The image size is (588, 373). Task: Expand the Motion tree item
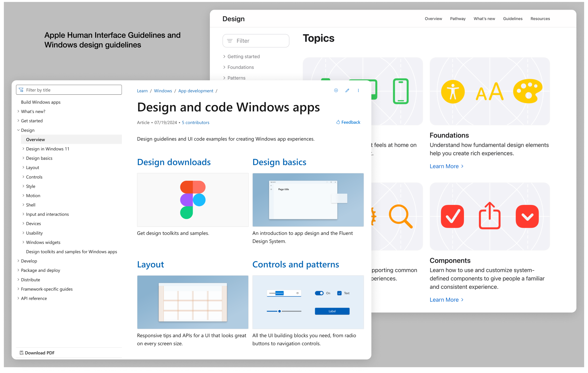tap(23, 195)
